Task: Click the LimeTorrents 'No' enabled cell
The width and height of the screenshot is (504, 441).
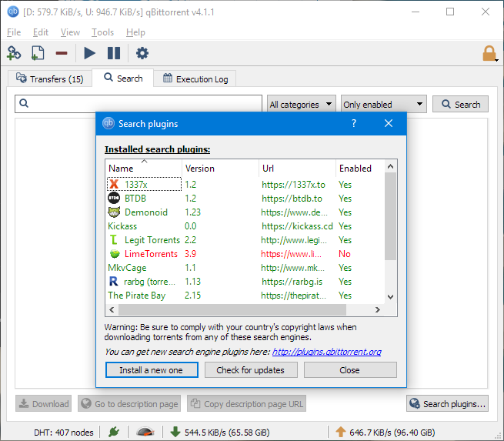Action: [344, 254]
